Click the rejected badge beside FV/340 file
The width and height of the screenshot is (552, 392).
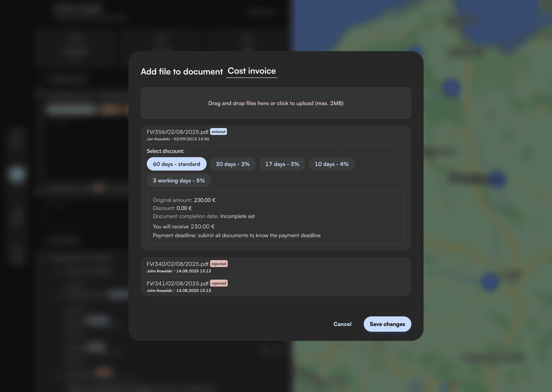click(x=219, y=264)
